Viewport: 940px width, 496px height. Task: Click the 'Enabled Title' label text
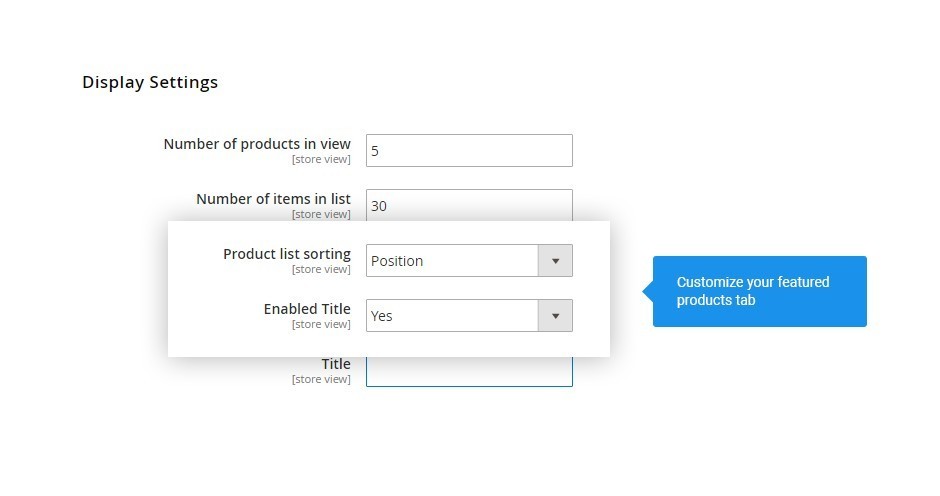tap(307, 309)
